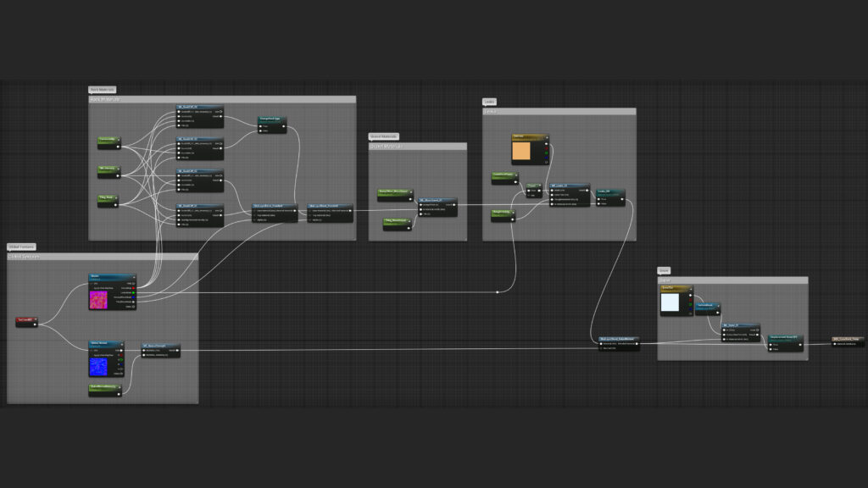The image size is (868, 488).
Task: Collapse the white color node arrow in Snow
Action: 690,289
